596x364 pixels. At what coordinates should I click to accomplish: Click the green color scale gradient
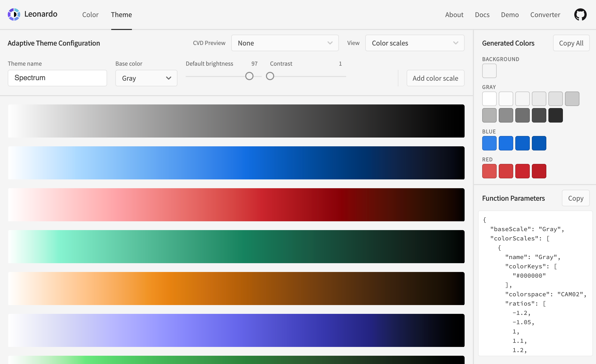[x=236, y=247]
